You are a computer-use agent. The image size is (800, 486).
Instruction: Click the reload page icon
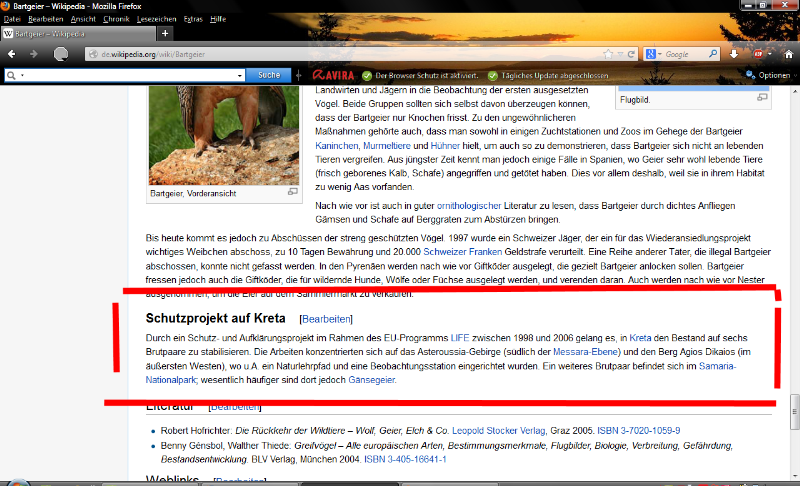coord(632,54)
